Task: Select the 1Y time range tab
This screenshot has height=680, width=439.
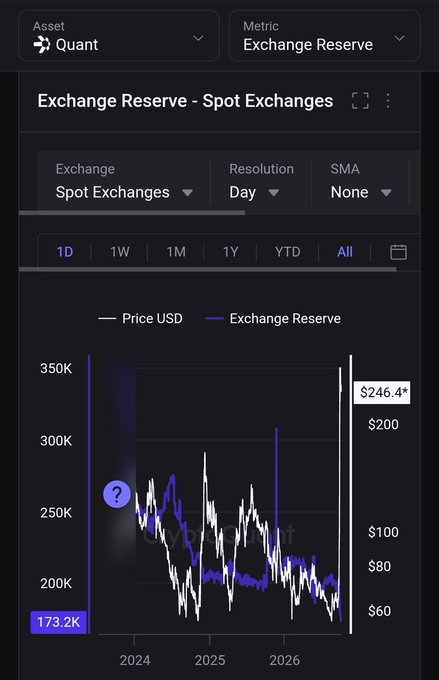Action: pos(230,252)
